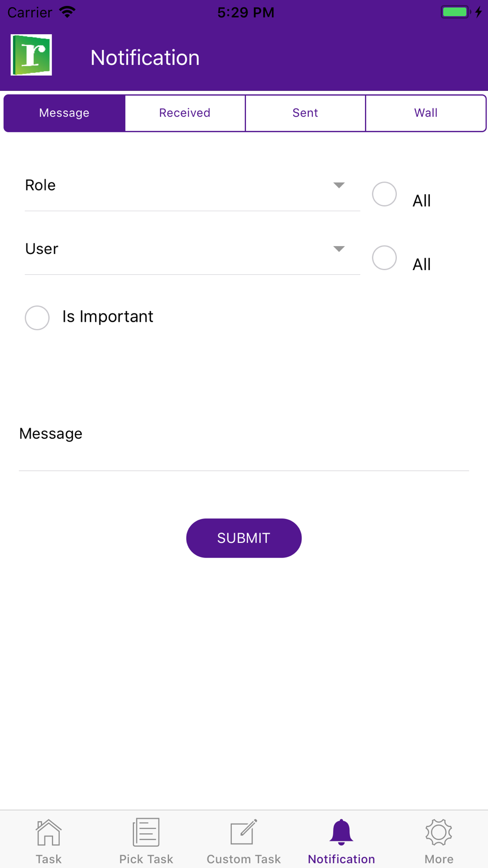Image resolution: width=488 pixels, height=868 pixels.
Task: Tap the Wi-Fi signal icon
Action: pos(67,12)
